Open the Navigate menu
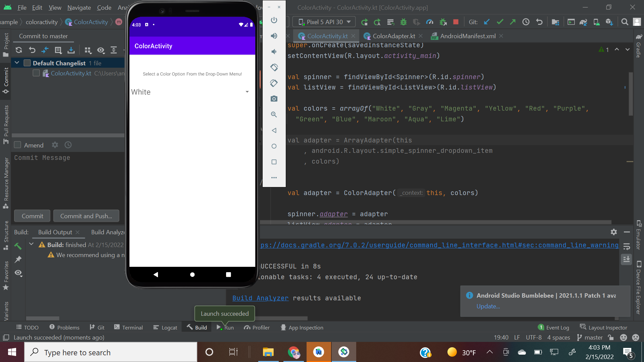Image resolution: width=644 pixels, height=362 pixels. pyautogui.click(x=79, y=7)
